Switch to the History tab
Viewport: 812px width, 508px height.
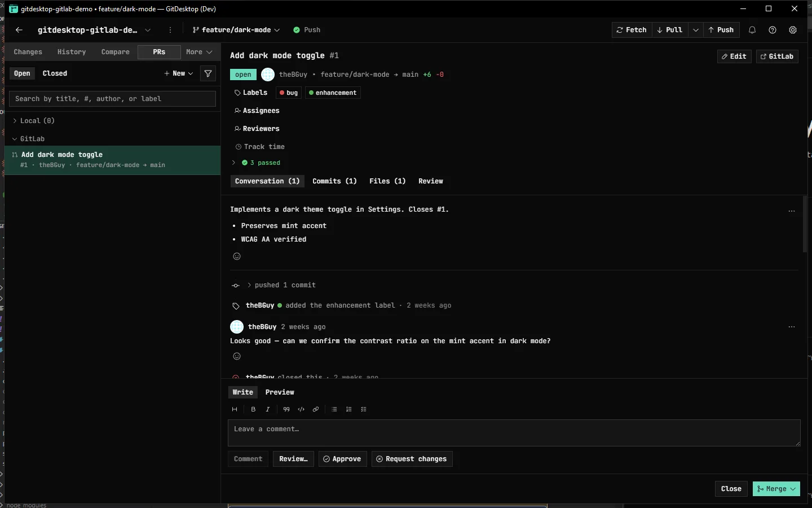coord(72,52)
